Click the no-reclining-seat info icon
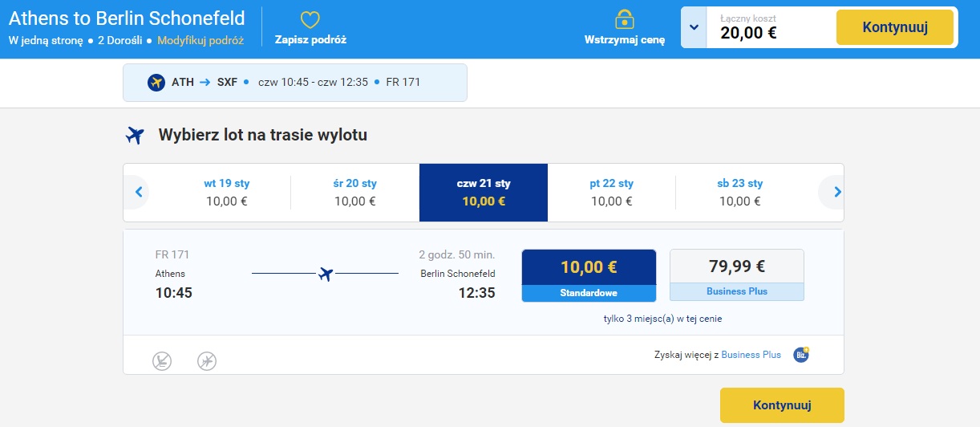The image size is (980, 427). coord(162,361)
